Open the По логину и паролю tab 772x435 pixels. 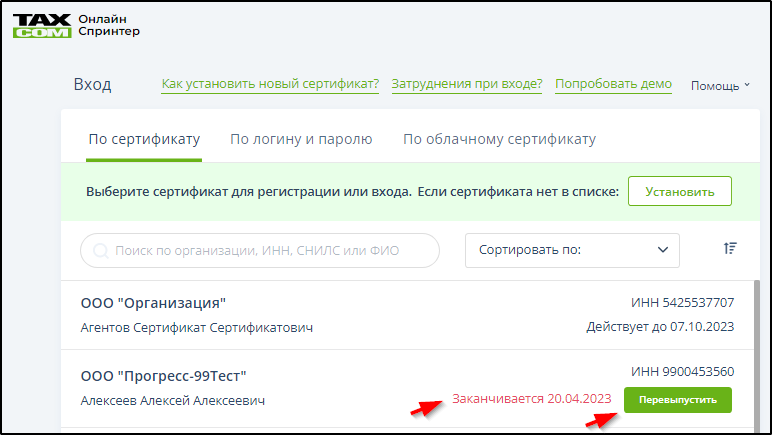point(301,139)
